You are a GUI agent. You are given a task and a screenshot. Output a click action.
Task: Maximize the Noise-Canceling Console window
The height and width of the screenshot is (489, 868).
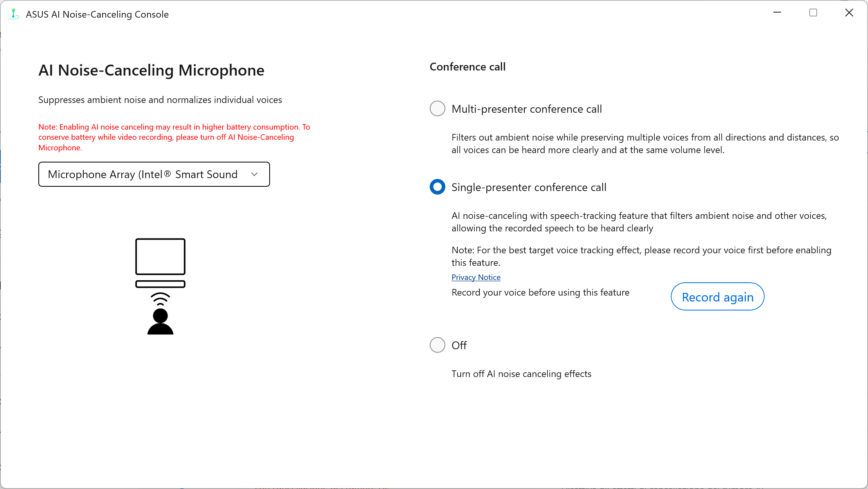tap(813, 13)
